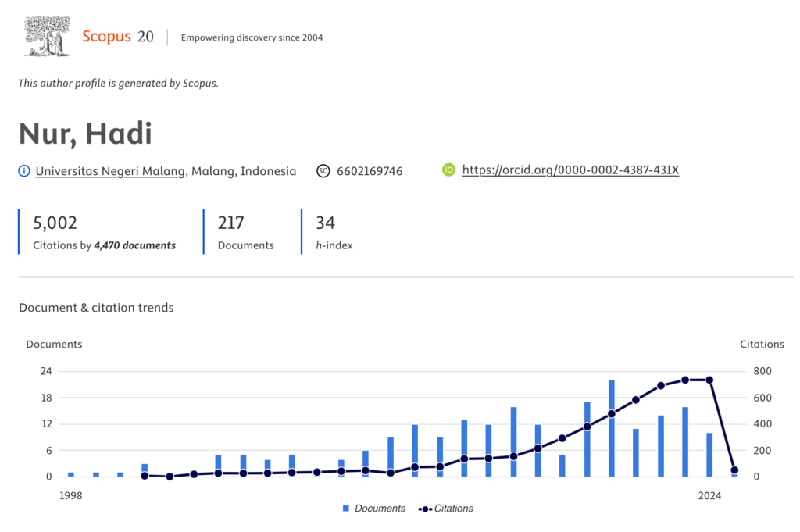Open the Universitas Negeri Malang affiliation link
This screenshot has width=800, height=532.
[x=110, y=171]
